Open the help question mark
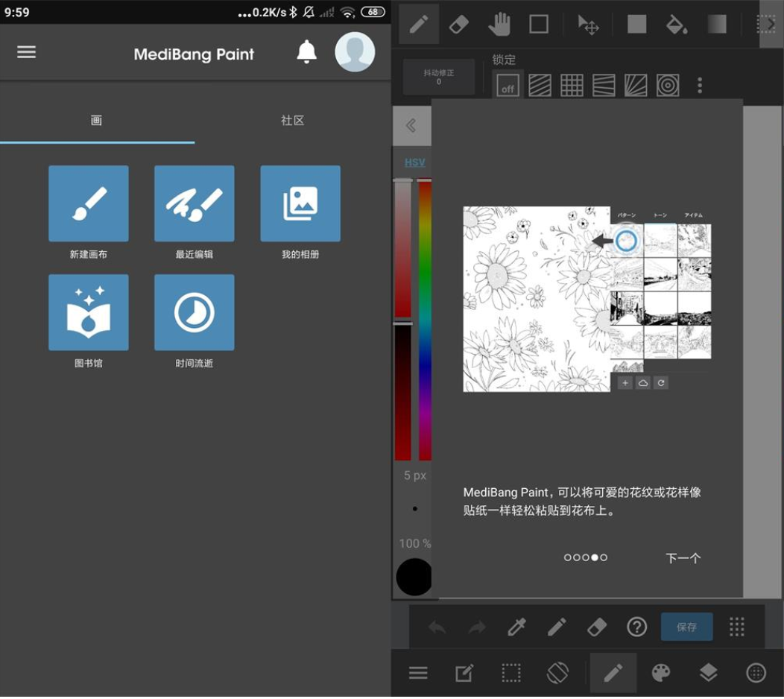Image resolution: width=784 pixels, height=699 pixels. pyautogui.click(x=636, y=627)
